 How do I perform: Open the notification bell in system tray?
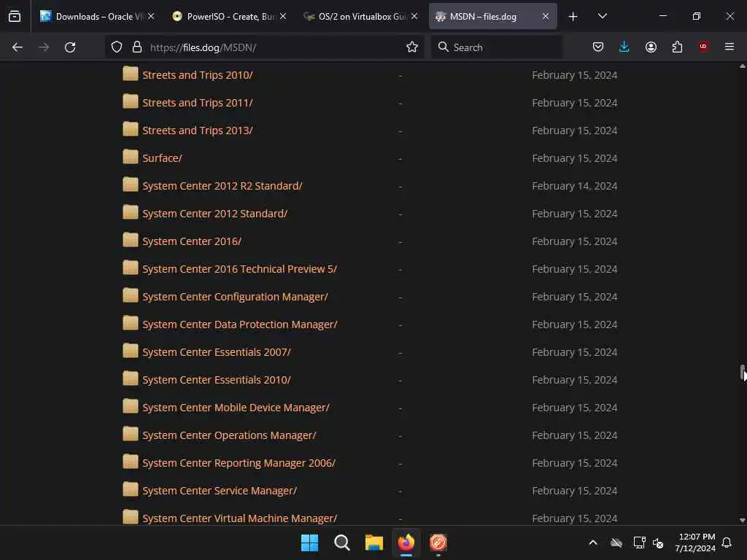[727, 542]
